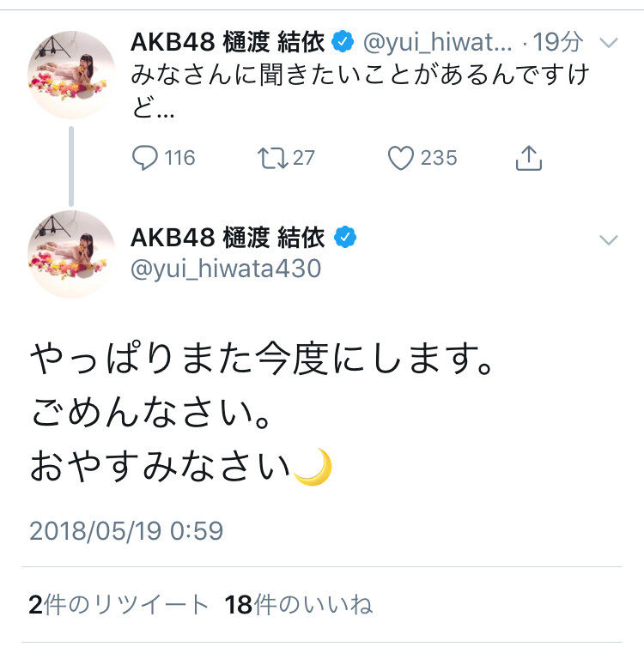Expand the second tweet's chevron menu

point(608,240)
